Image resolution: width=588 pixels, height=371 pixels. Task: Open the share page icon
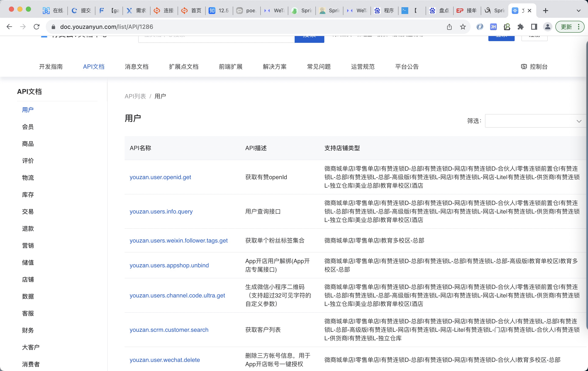pyautogui.click(x=449, y=27)
